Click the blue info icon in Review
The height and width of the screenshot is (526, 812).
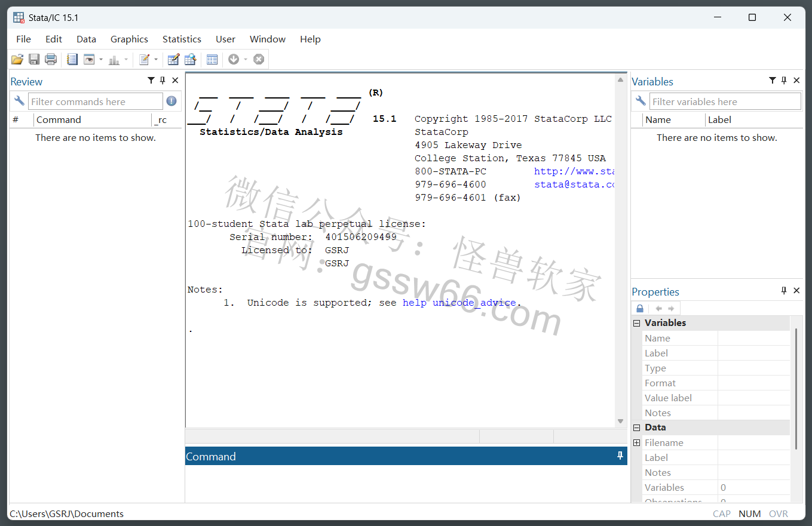[x=171, y=101]
